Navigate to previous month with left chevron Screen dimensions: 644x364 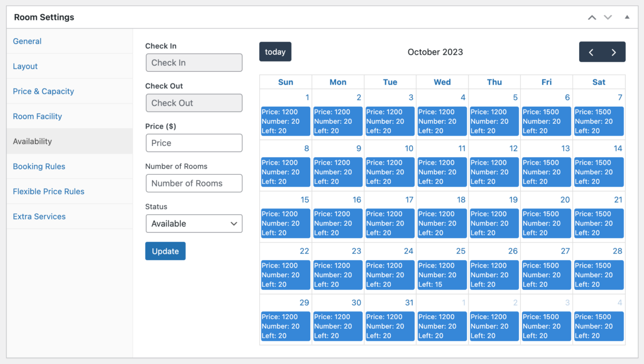pyautogui.click(x=591, y=51)
